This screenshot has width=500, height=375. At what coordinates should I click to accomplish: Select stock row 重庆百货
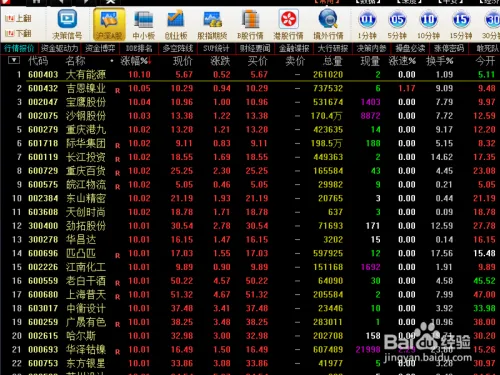(x=250, y=171)
